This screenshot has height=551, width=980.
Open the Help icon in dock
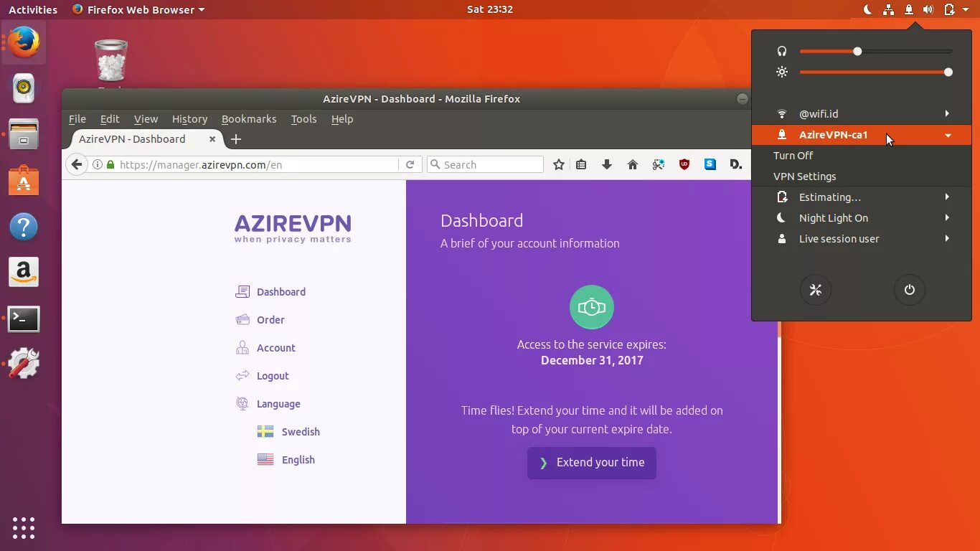pos(24,226)
